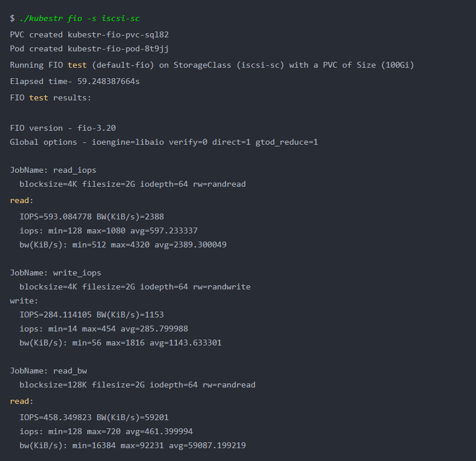Click the rw=randread text under read_iops
Screen dimensions: 476x461
click(219, 184)
